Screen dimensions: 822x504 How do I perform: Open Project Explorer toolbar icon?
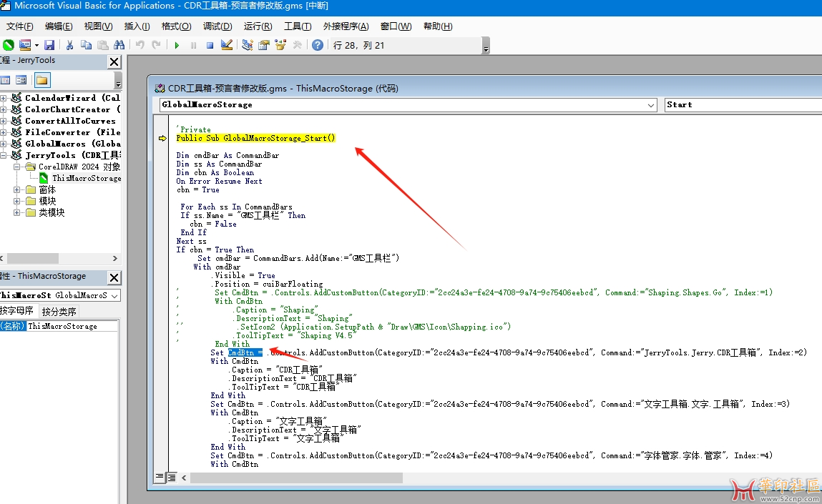click(248, 46)
